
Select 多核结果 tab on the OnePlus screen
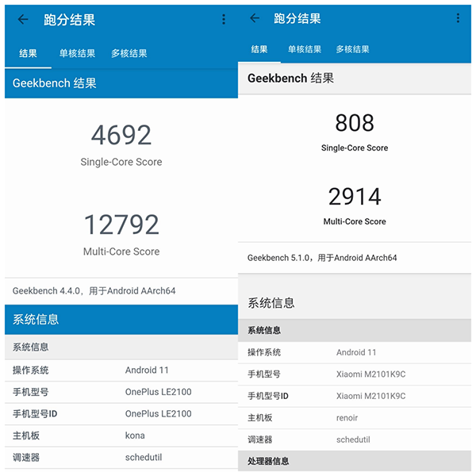pos(129,54)
